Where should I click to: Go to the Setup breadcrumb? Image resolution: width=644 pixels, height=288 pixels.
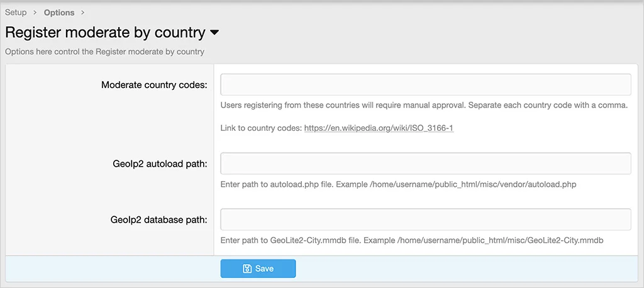coord(16,13)
